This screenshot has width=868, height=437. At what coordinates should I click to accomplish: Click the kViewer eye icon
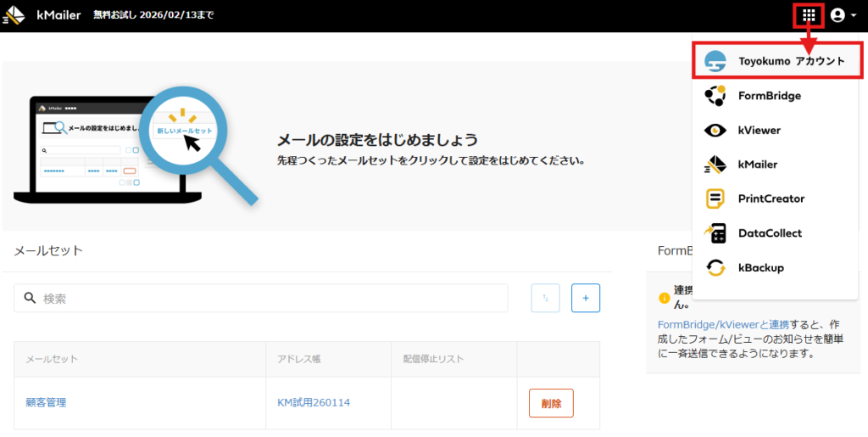715,131
